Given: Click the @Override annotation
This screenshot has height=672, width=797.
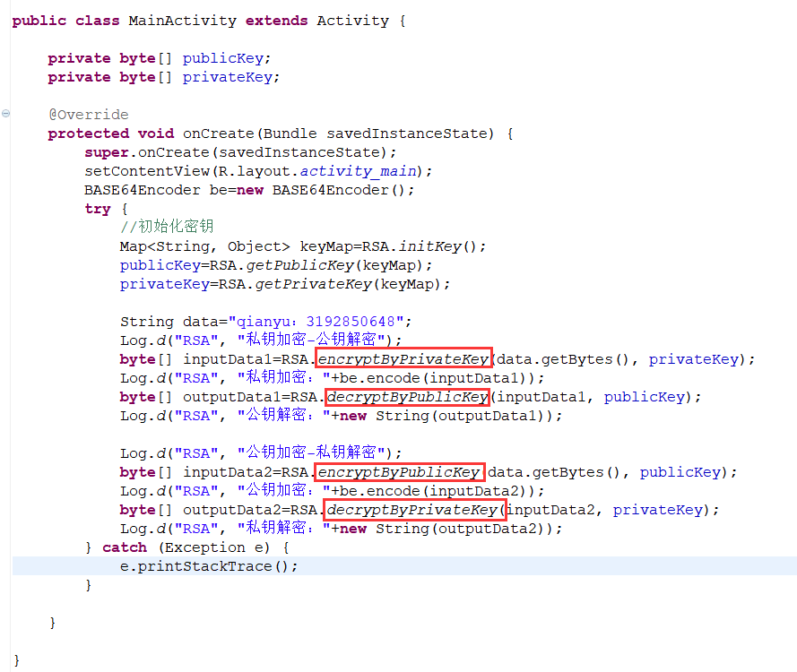Looking at the screenshot, I should click(89, 115).
